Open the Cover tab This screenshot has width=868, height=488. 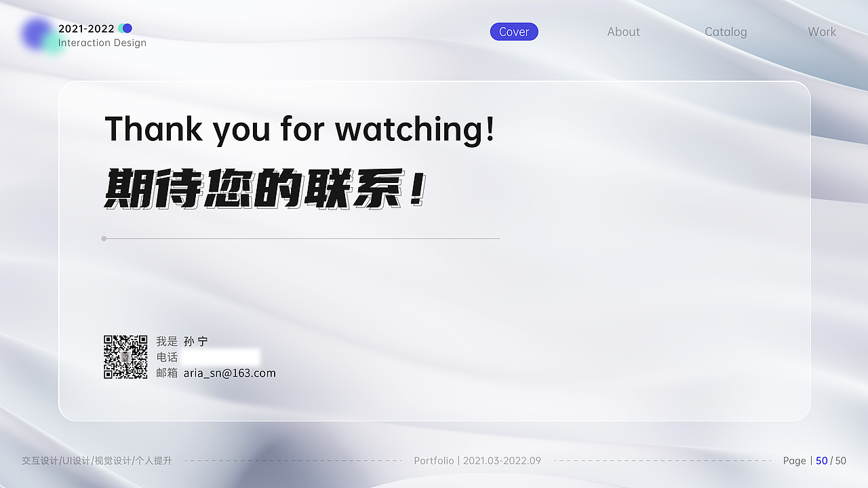(514, 32)
